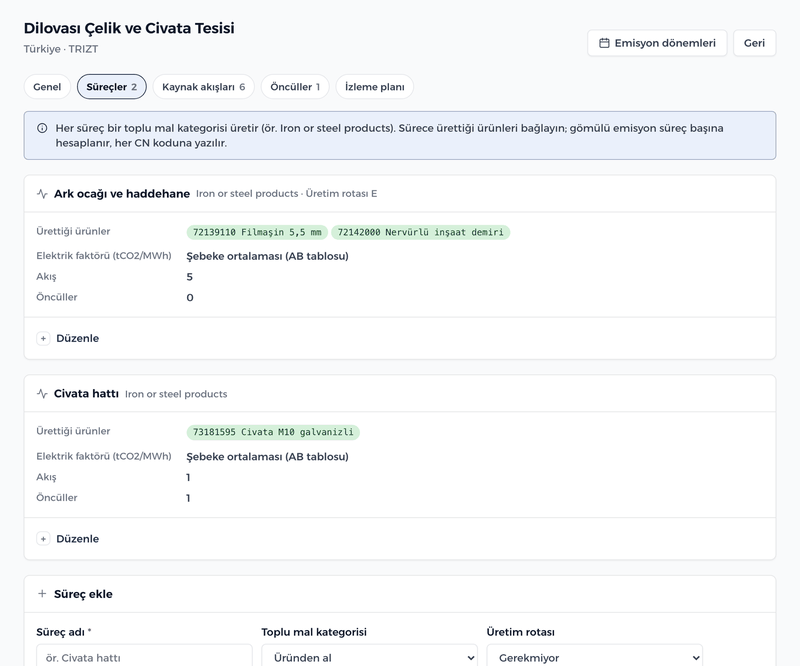Click the 73181595 Civata M10 galvanizli tag
Viewport: 800px width, 666px height.
[273, 432]
